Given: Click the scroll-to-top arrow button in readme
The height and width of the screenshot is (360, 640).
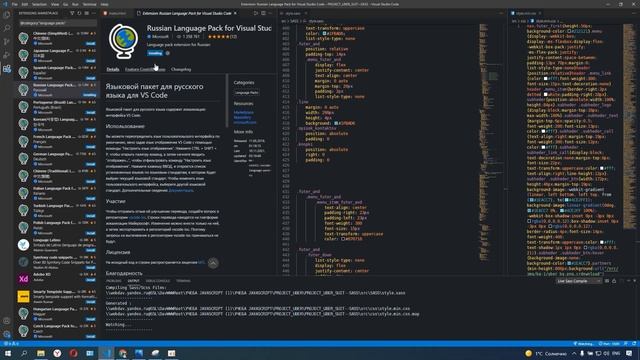Looking at the screenshot, I should point(213,263).
